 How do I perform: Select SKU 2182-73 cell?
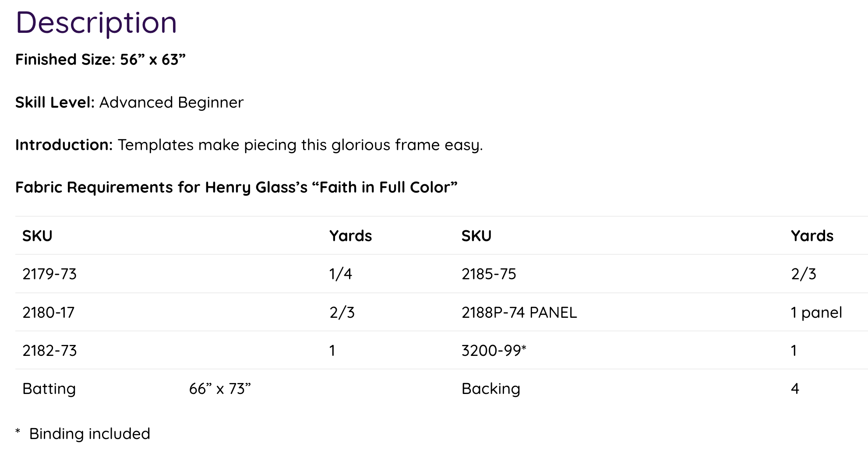pos(49,351)
